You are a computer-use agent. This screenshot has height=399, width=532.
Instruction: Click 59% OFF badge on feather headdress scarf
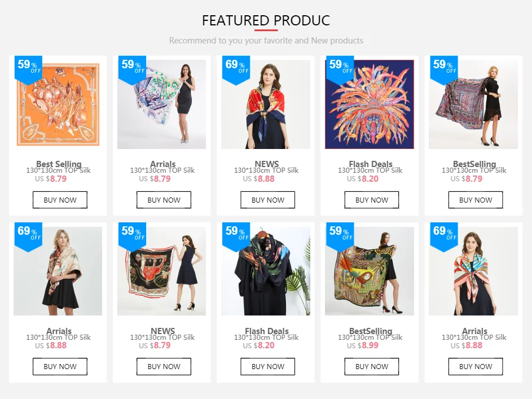tap(340, 69)
